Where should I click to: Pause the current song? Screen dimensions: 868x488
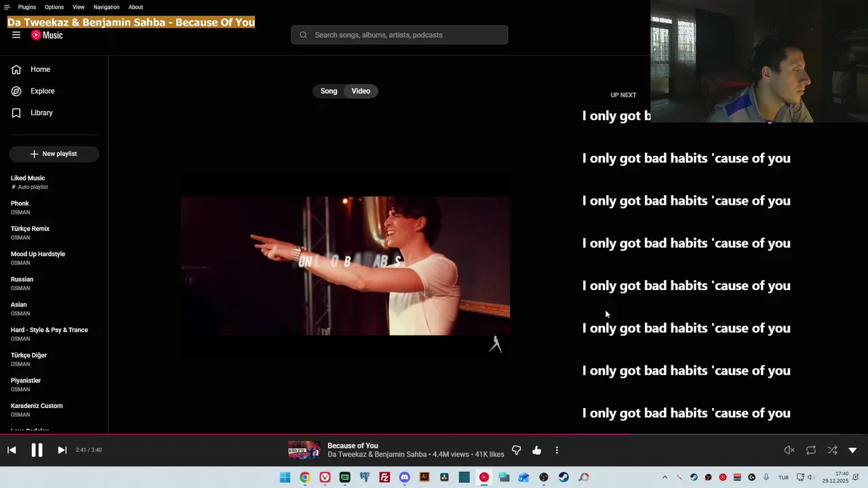pos(37,450)
